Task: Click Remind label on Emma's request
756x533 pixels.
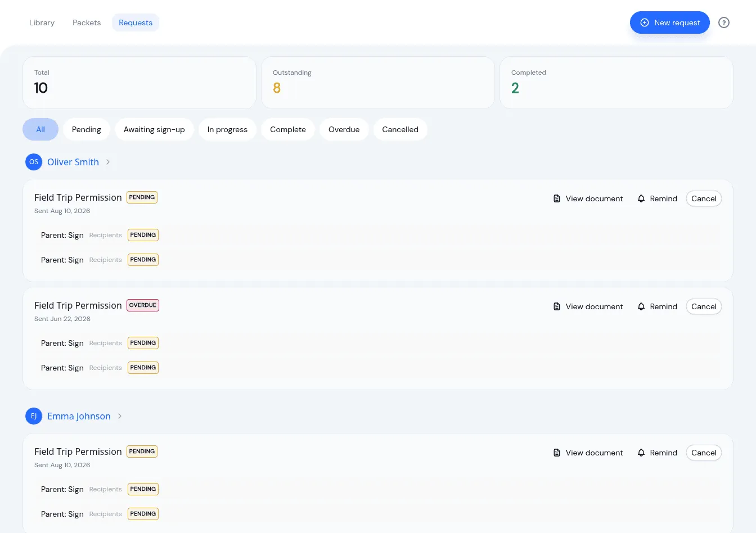Action: tap(663, 453)
